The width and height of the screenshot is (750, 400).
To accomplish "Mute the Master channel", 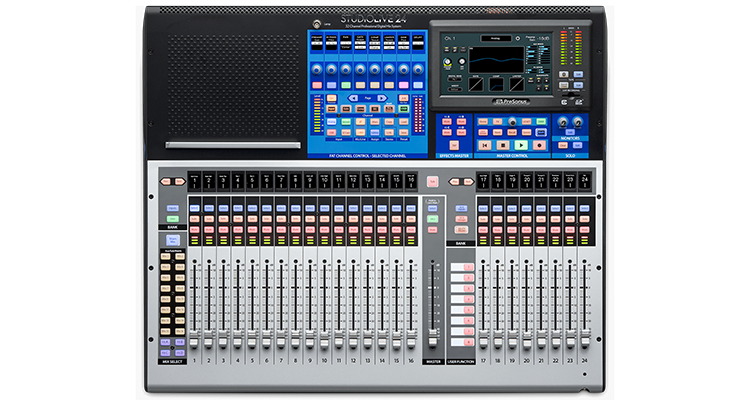I will (432, 230).
